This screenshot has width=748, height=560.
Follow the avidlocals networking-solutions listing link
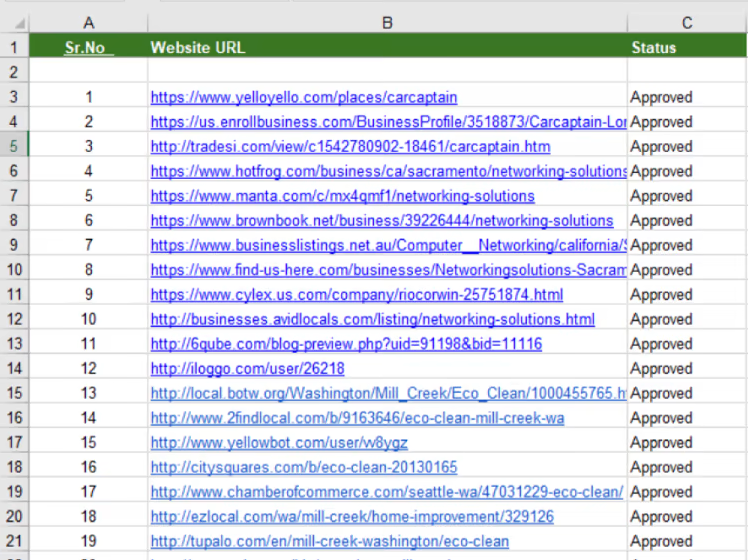click(372, 319)
